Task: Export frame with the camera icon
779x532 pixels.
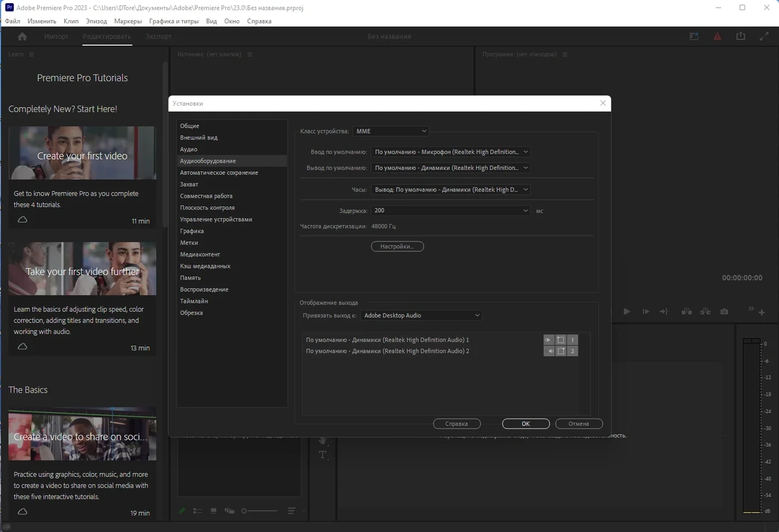Action: pos(724,312)
